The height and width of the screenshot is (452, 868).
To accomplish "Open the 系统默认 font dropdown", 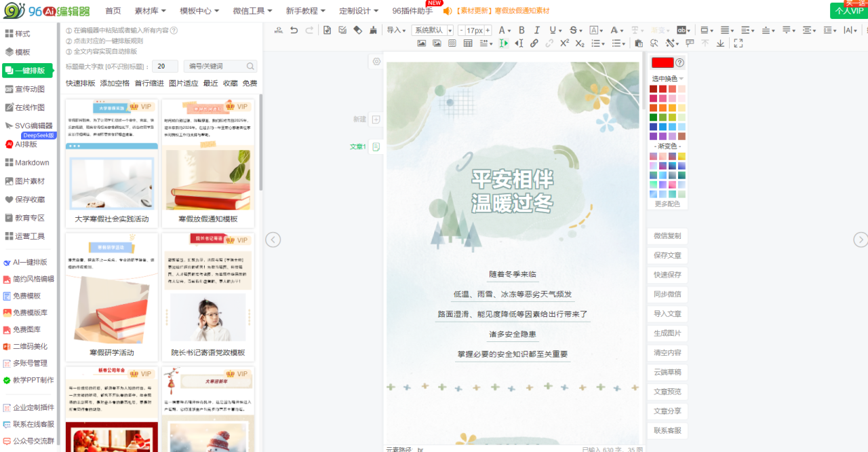I will 432,31.
